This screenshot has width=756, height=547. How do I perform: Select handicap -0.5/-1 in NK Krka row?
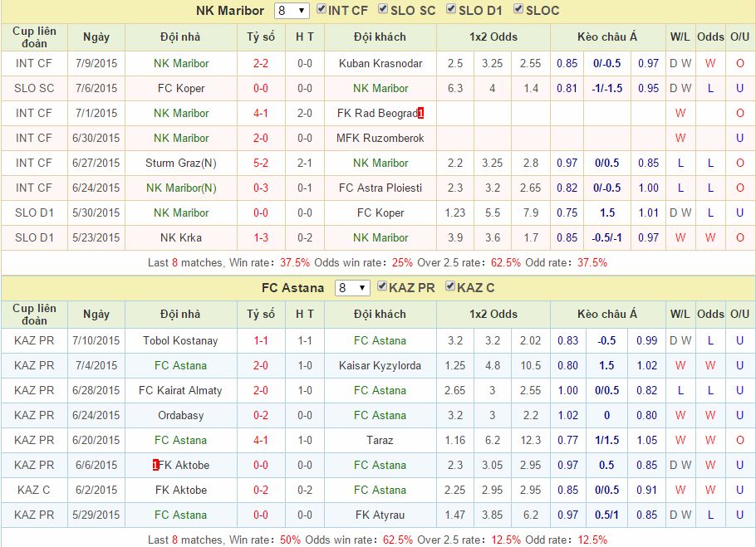[x=607, y=238]
